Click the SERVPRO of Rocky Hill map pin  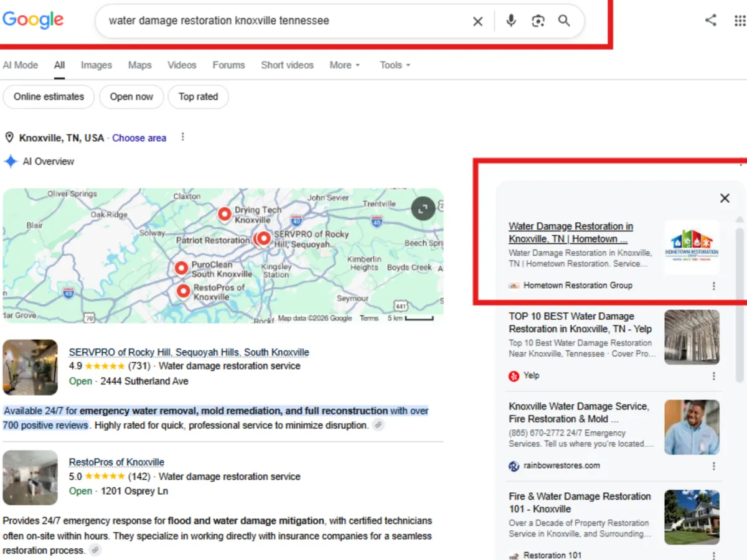[264, 238]
